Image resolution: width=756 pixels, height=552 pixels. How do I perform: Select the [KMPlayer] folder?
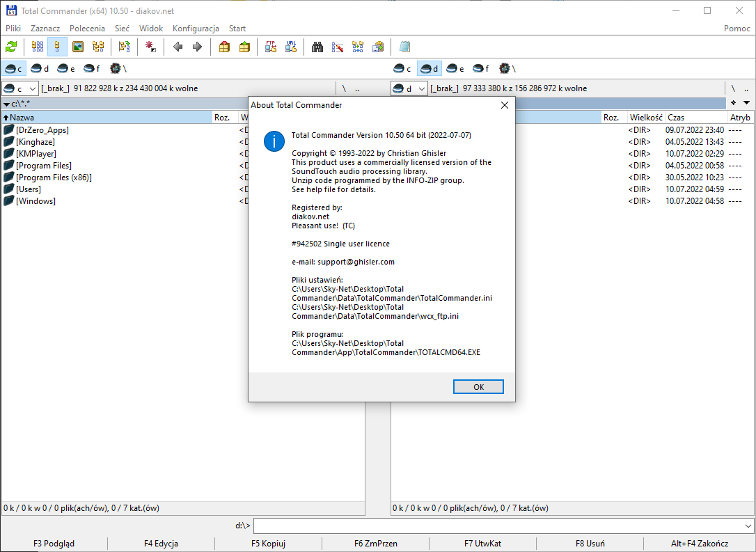tap(36, 154)
